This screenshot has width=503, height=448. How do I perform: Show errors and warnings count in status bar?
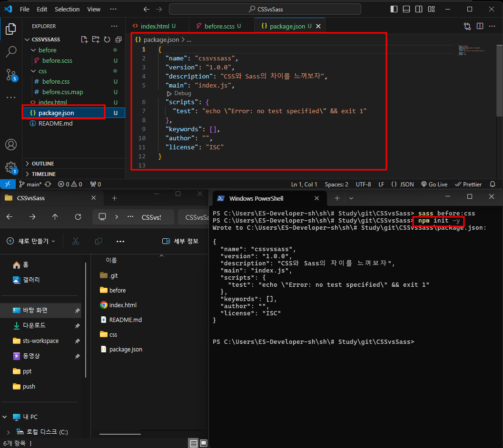(x=70, y=184)
